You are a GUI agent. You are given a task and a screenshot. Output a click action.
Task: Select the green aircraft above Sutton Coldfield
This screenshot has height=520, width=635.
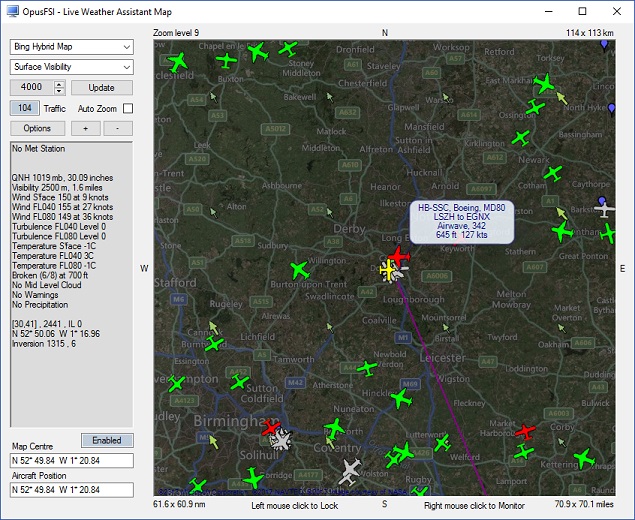coord(239,381)
